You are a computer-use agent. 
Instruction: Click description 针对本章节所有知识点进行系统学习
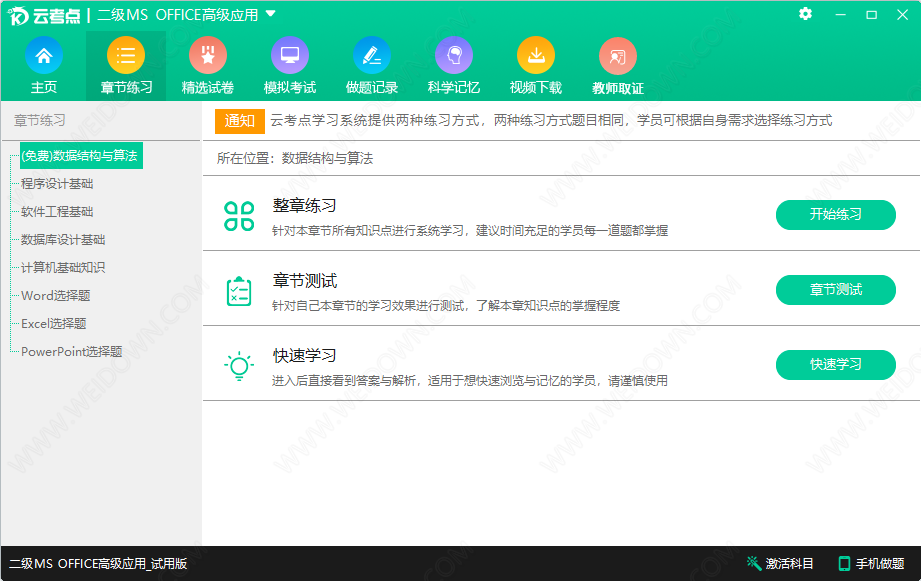470,231
